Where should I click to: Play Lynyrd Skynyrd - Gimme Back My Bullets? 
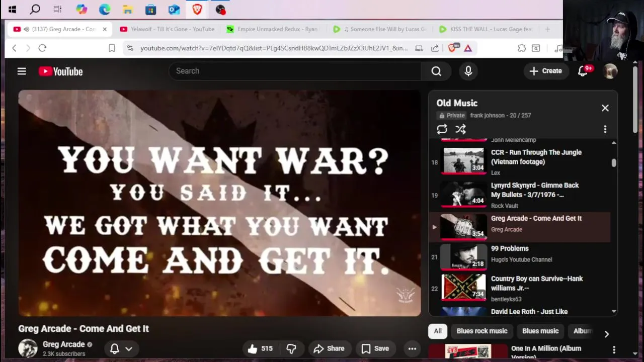click(520, 195)
